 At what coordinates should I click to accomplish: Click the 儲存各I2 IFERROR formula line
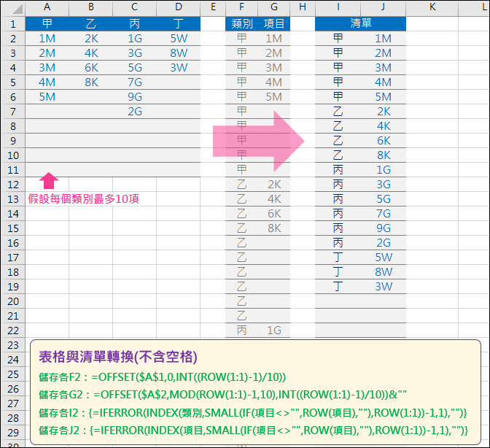point(252,413)
